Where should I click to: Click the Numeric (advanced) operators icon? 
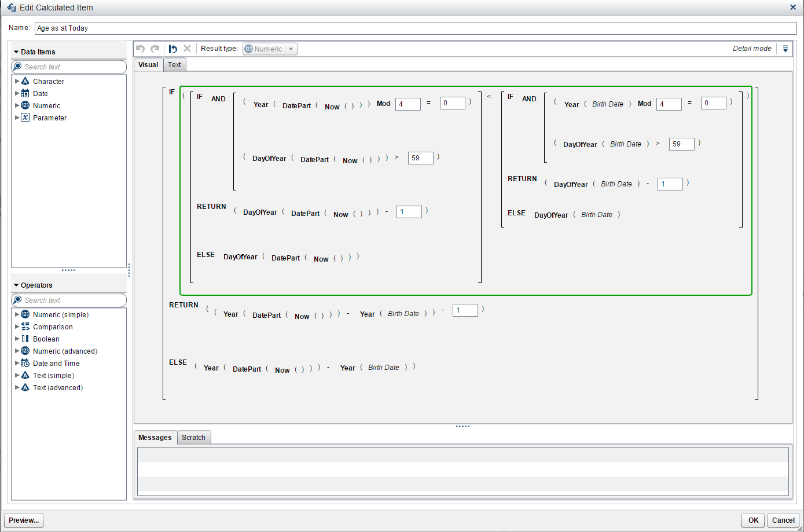(25, 351)
